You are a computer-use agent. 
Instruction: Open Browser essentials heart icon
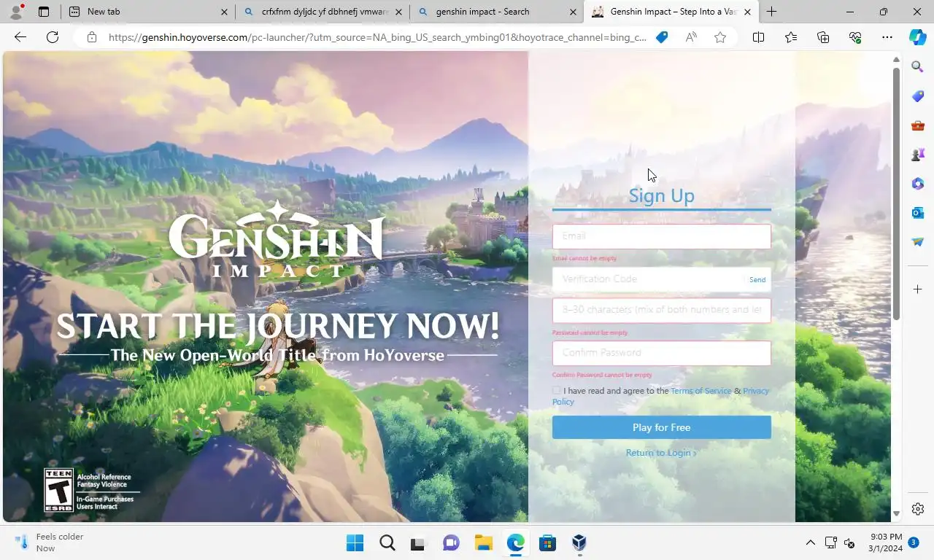855,37
